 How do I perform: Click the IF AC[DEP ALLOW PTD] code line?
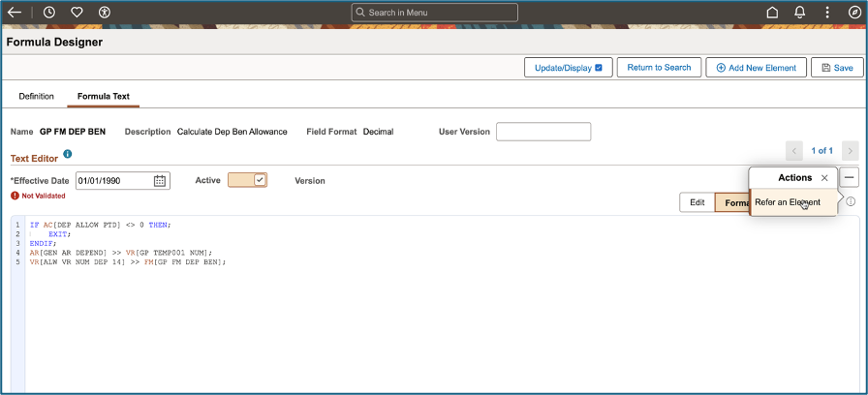pos(101,225)
